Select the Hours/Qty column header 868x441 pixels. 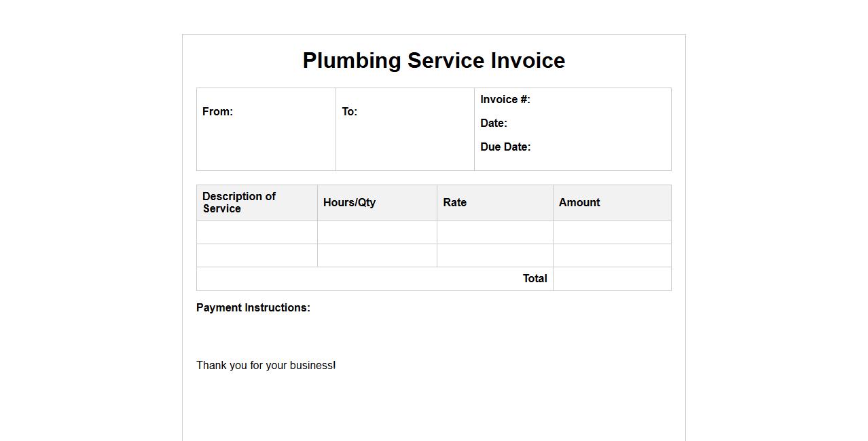tap(349, 202)
